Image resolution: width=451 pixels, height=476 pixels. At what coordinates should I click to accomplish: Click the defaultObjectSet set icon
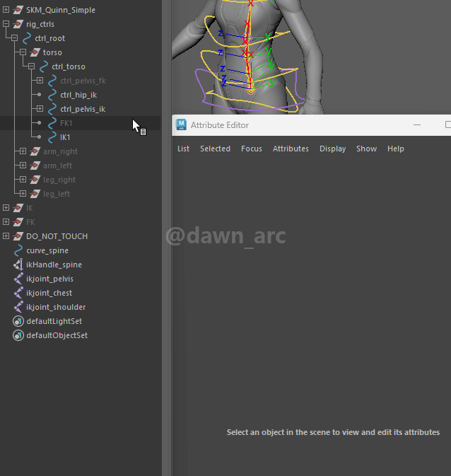pyautogui.click(x=18, y=335)
